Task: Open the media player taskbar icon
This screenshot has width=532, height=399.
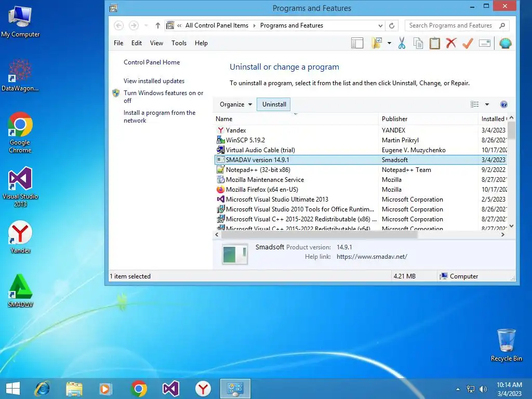Action: 105,389
